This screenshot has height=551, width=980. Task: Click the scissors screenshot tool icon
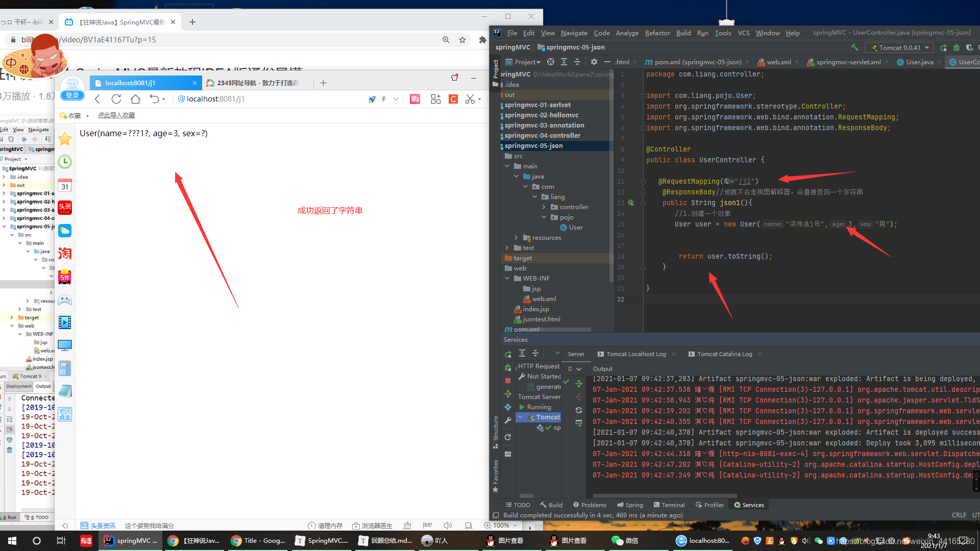[x=470, y=99]
